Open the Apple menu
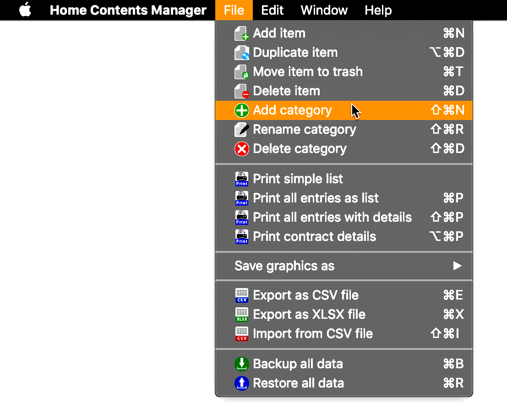Screen dimensions: 507x420 25,9
